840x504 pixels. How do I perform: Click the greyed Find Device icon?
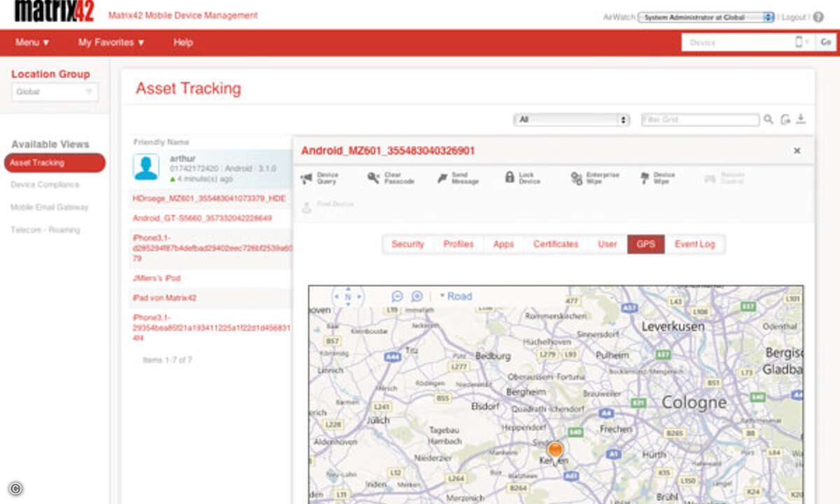click(306, 207)
